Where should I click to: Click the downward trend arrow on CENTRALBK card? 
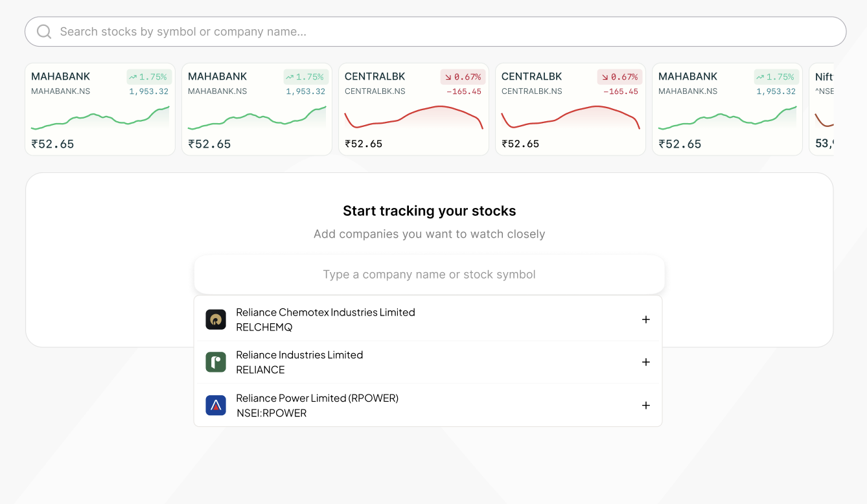(447, 76)
